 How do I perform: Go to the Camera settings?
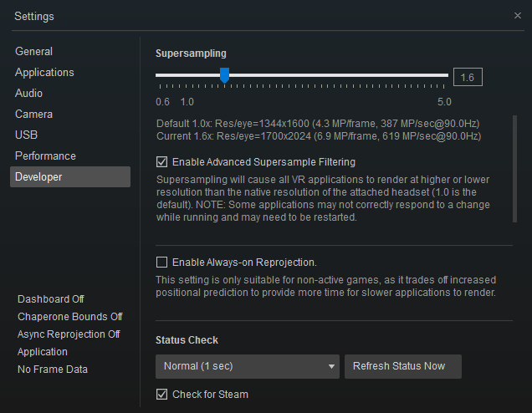[33, 115]
